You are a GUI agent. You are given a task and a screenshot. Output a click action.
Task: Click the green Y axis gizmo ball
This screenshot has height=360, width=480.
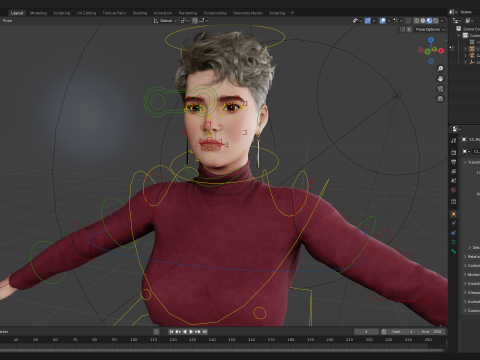tap(434, 49)
